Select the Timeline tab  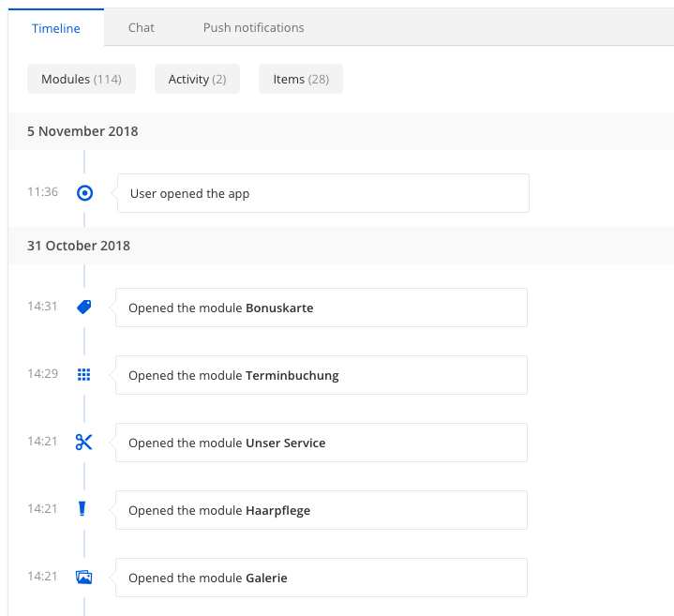(x=56, y=28)
